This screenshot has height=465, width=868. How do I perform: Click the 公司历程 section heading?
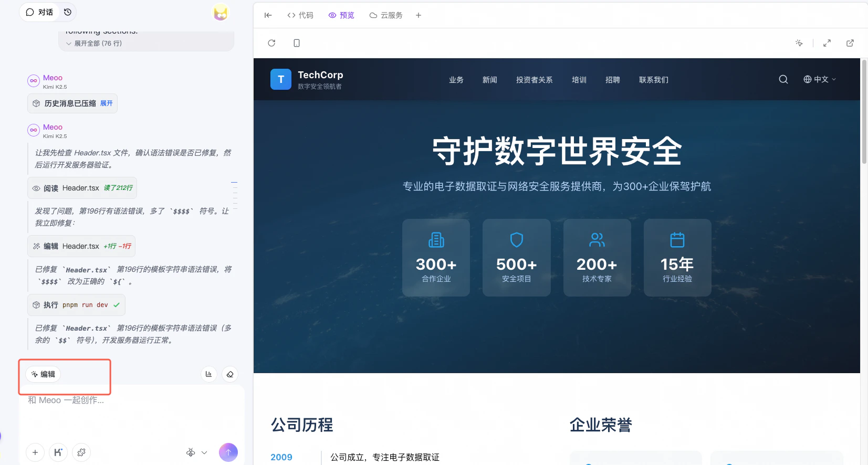302,425
